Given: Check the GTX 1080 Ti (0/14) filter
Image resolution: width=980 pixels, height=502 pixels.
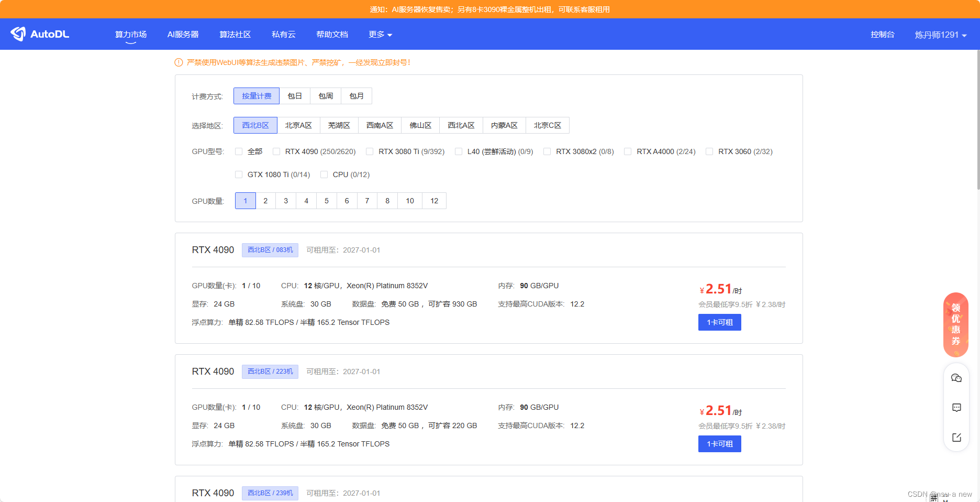Looking at the screenshot, I should [x=239, y=174].
